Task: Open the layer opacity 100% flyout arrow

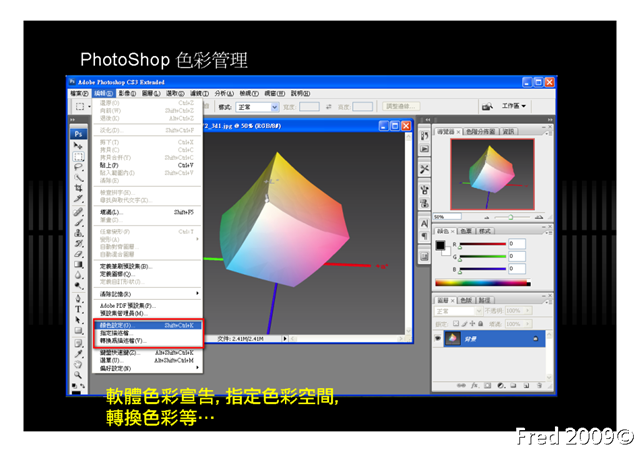Action: [528, 311]
